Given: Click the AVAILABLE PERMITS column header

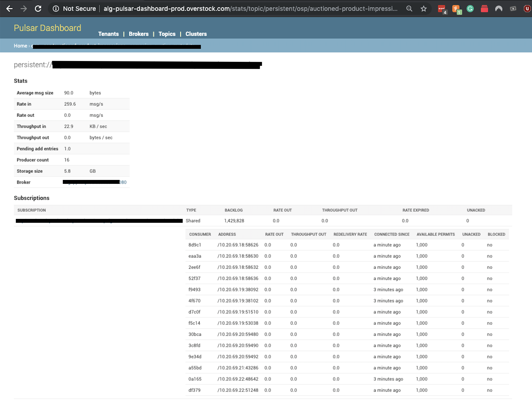Looking at the screenshot, I should [436, 234].
